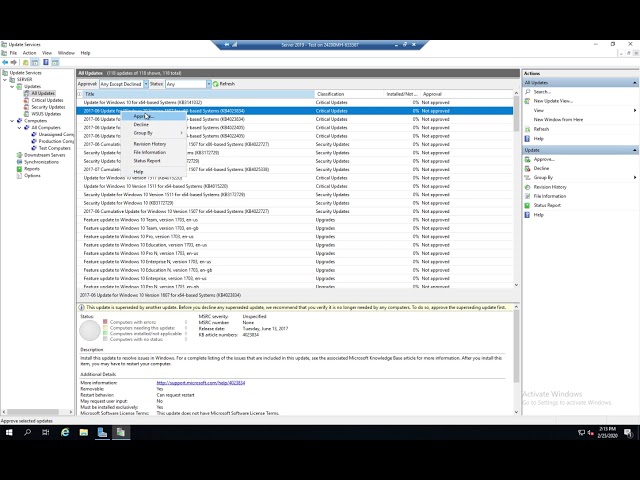Collapse the All Updates section in Actions pane

tap(635, 83)
